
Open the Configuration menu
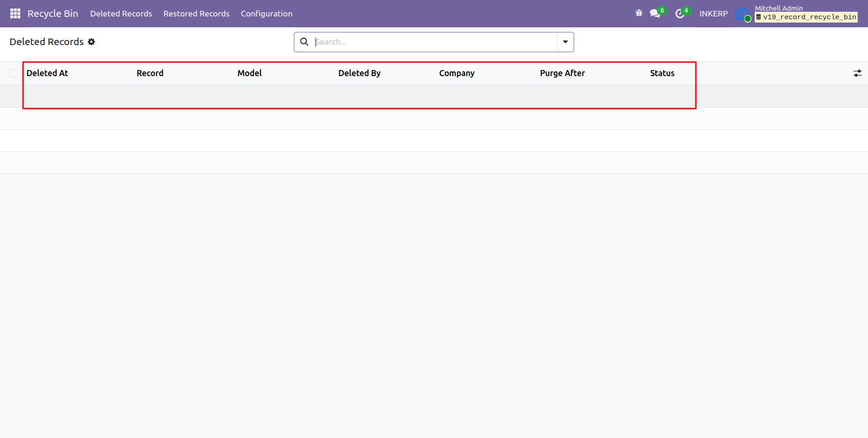(x=267, y=14)
